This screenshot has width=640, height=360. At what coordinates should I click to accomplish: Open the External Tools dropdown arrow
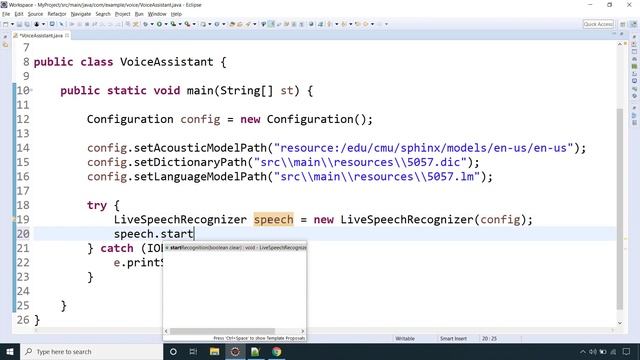tap(194, 24)
